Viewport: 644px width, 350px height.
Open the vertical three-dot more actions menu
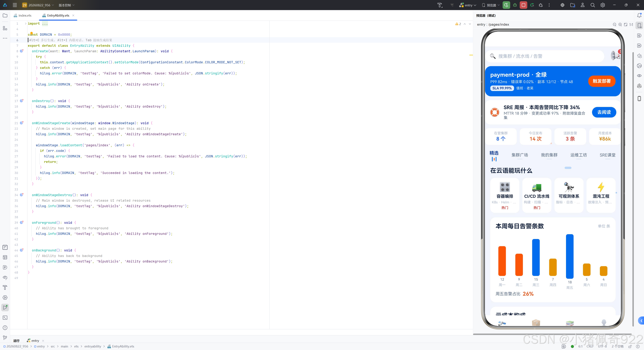tap(549, 5)
